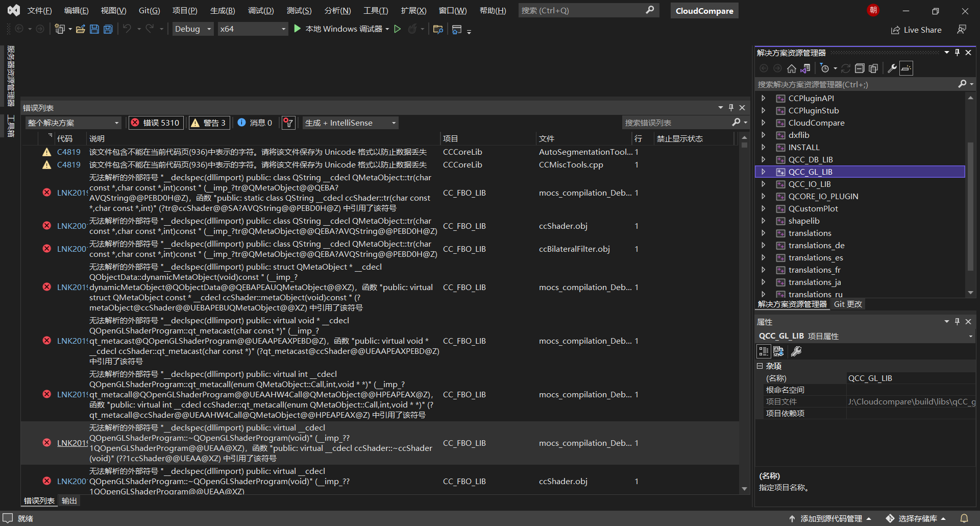Start without debugging using outlined play icon
The width and height of the screenshot is (980, 526).
click(398, 29)
